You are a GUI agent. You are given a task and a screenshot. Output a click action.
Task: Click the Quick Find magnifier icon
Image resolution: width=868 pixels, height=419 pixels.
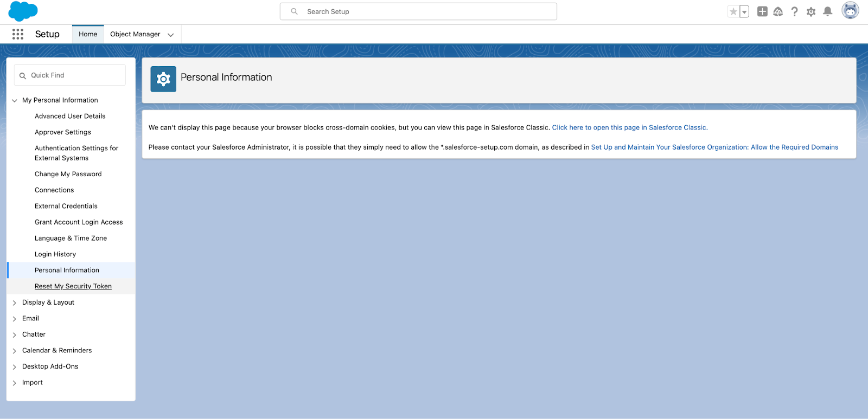point(23,76)
